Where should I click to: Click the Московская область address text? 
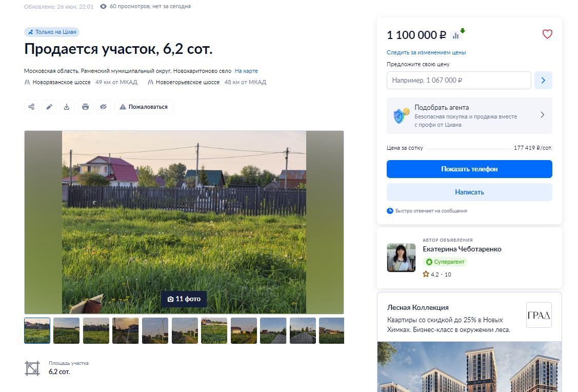click(51, 71)
